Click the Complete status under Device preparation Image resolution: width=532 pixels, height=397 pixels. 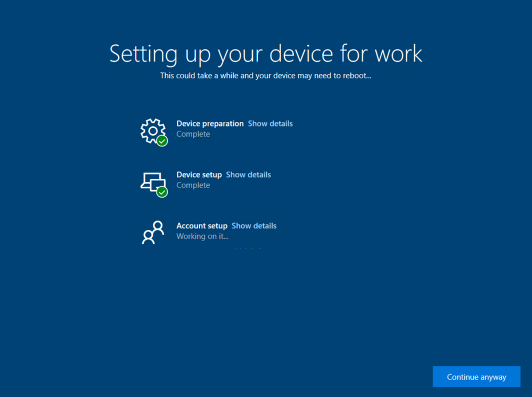point(193,134)
